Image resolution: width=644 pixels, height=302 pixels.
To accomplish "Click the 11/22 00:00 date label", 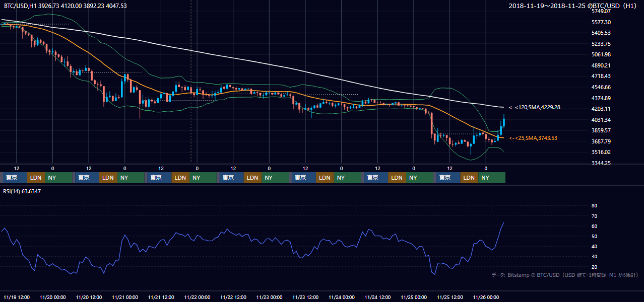I will coord(197,297).
